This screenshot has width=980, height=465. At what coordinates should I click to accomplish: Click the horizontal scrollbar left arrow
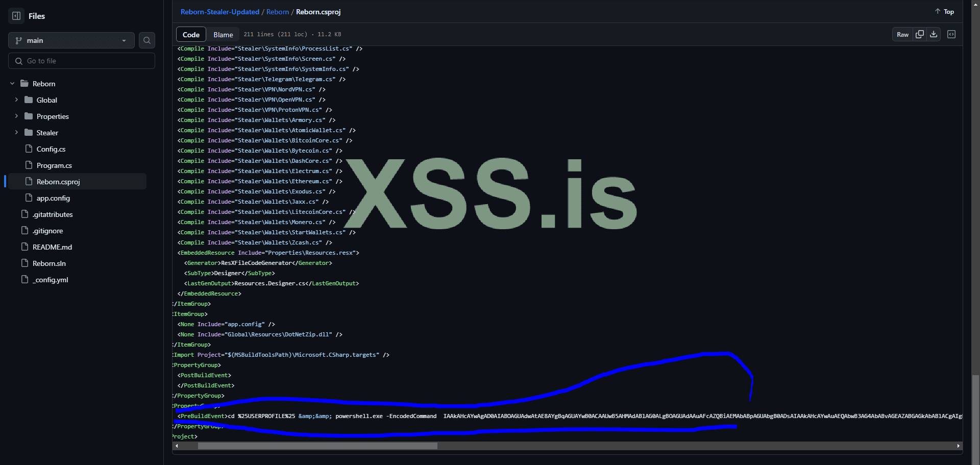pos(177,446)
